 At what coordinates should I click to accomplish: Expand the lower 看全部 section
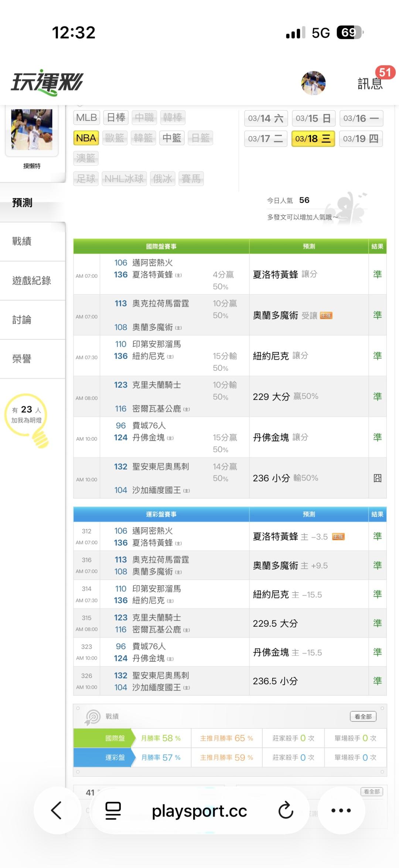click(371, 791)
